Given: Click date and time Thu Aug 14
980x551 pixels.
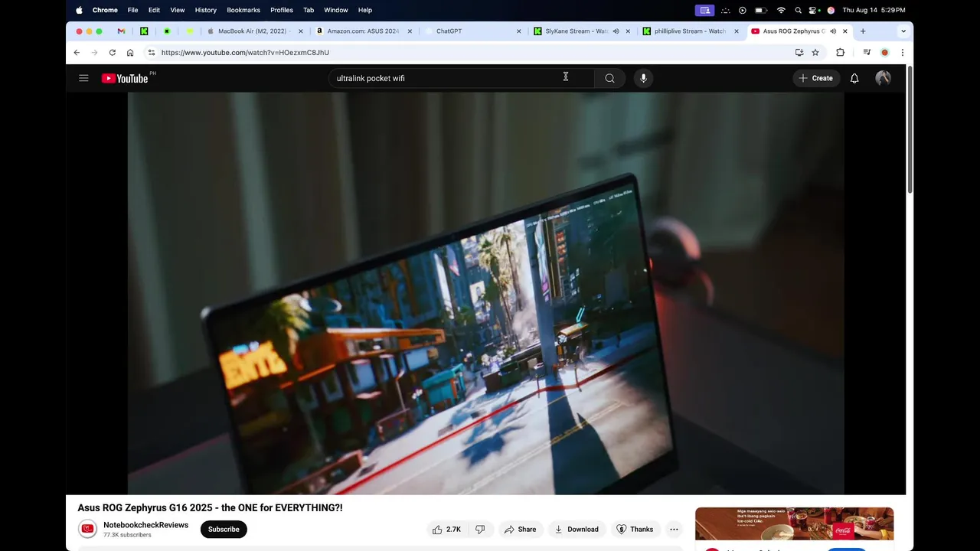Looking at the screenshot, I should (874, 10).
